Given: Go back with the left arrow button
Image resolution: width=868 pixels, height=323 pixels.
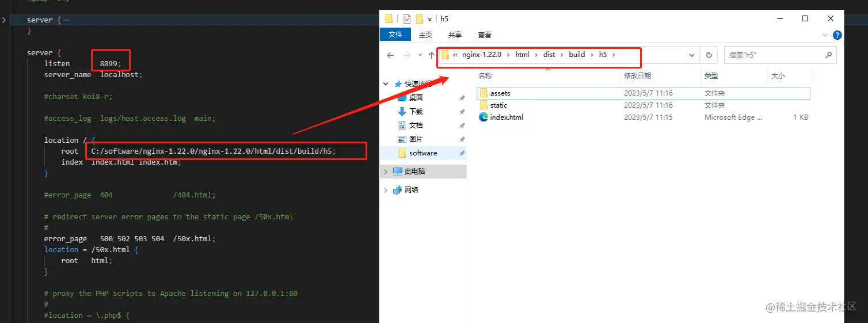Looking at the screenshot, I should tap(390, 55).
